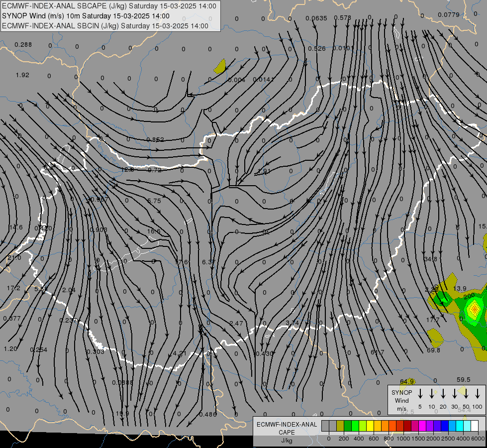
Task: Select the olive CAPE legend swatch
Action: [x=340, y=426]
